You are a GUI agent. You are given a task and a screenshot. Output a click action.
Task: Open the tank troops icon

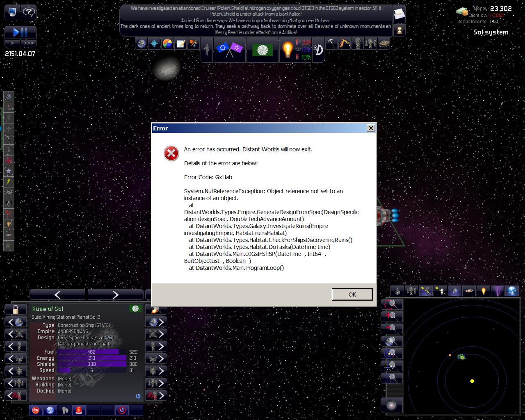point(384,43)
